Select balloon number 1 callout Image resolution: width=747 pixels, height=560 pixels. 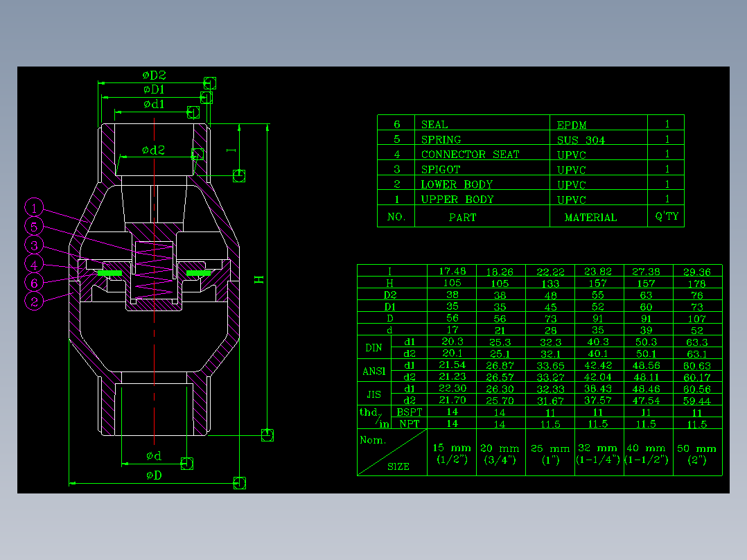(x=34, y=208)
